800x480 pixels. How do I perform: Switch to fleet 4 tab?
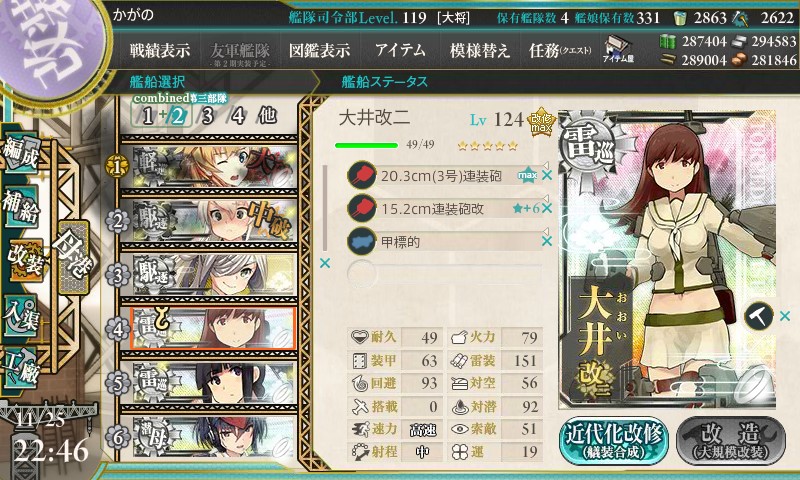click(238, 116)
